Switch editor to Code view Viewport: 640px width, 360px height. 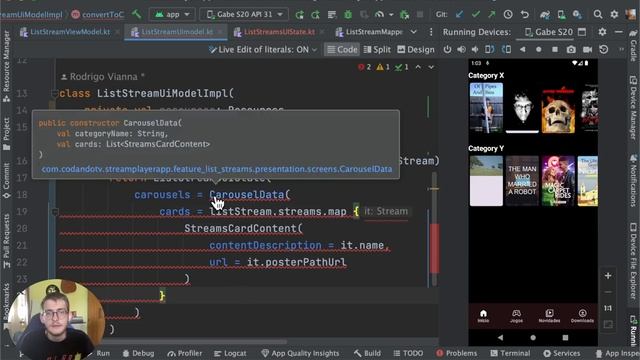pos(342,50)
